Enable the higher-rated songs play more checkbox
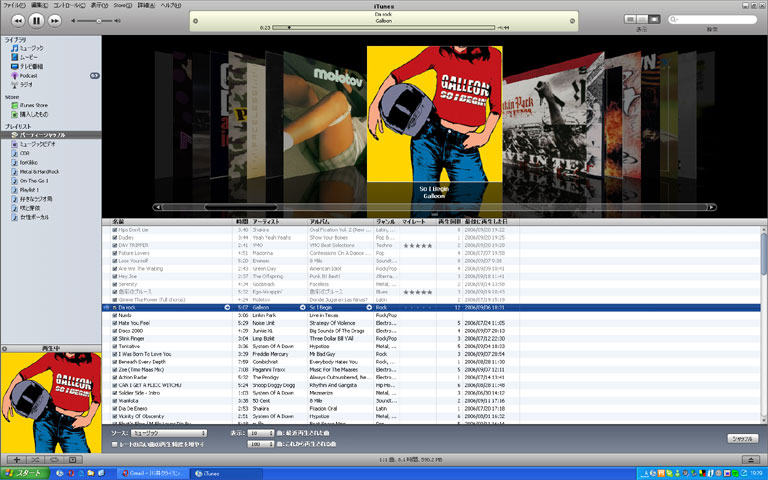This screenshot has width=768, height=480. [x=115, y=443]
